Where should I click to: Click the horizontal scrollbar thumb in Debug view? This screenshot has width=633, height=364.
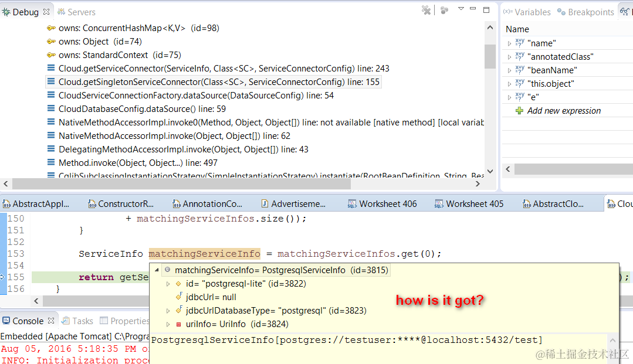(x=182, y=183)
